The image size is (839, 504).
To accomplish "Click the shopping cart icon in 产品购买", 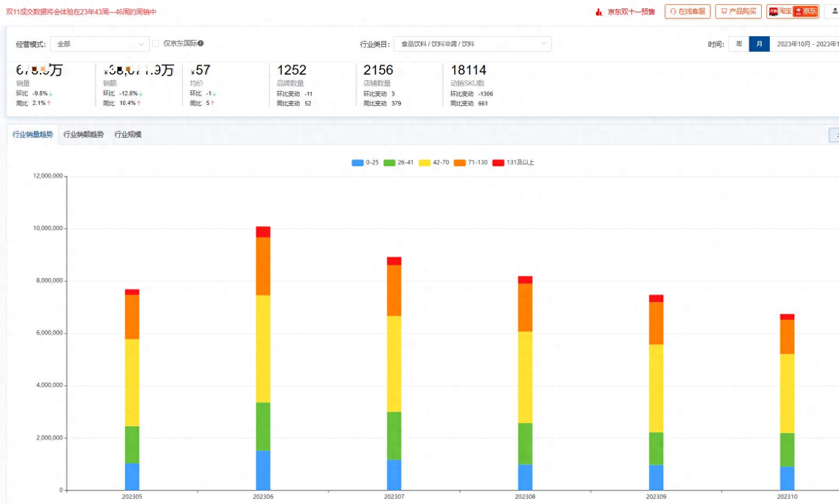I will pos(724,11).
